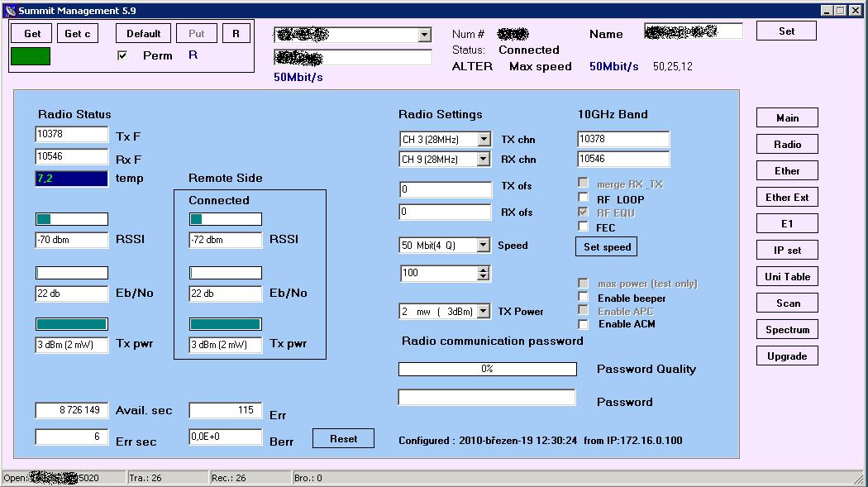Click the Password input field
Viewport: 868px width, 487px height.
click(487, 398)
